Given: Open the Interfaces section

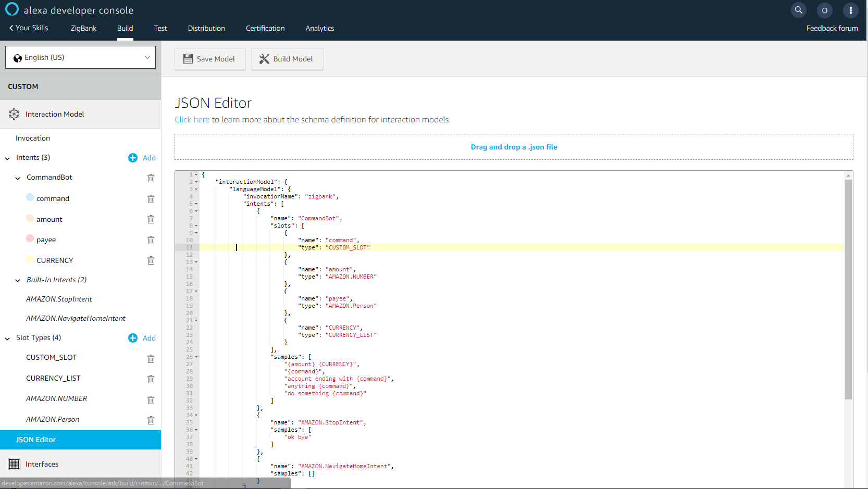Looking at the screenshot, I should point(42,464).
